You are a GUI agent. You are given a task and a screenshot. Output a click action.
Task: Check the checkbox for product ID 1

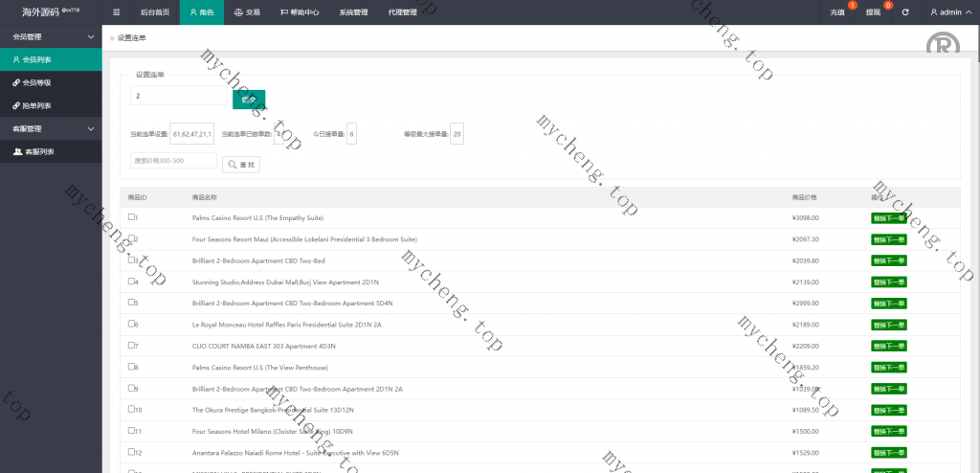131,217
